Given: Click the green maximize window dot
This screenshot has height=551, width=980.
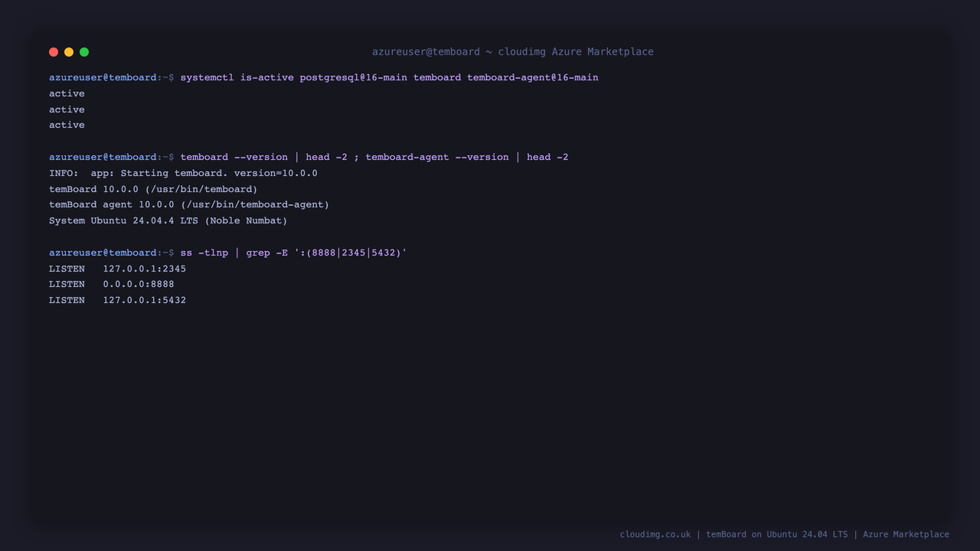Looking at the screenshot, I should [84, 52].
